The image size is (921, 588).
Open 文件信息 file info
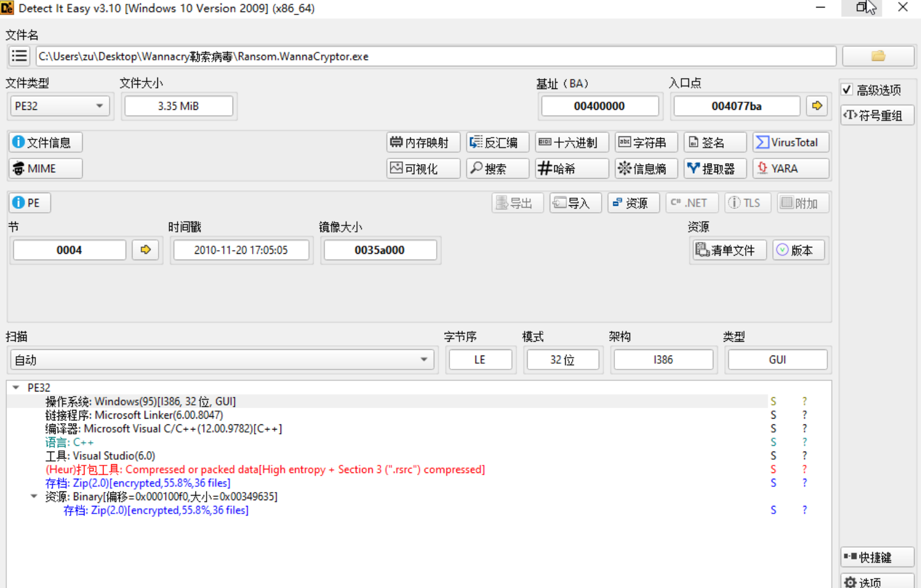46,142
